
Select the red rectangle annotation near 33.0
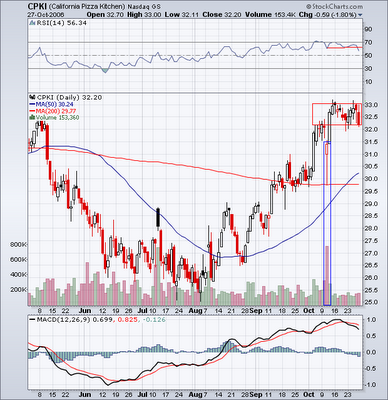[337, 114]
